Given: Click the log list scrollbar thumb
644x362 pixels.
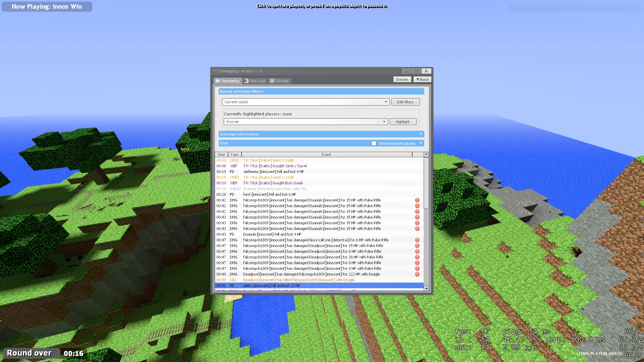Looking at the screenshot, I should pos(426,183).
